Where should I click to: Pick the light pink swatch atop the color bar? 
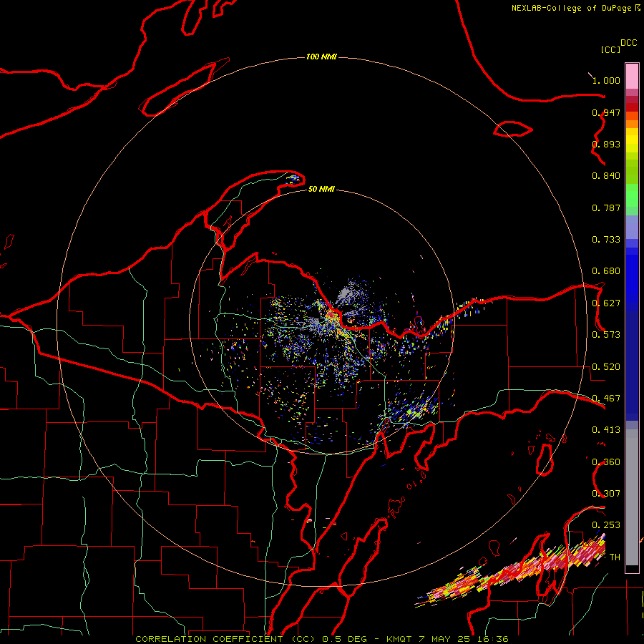632,77
